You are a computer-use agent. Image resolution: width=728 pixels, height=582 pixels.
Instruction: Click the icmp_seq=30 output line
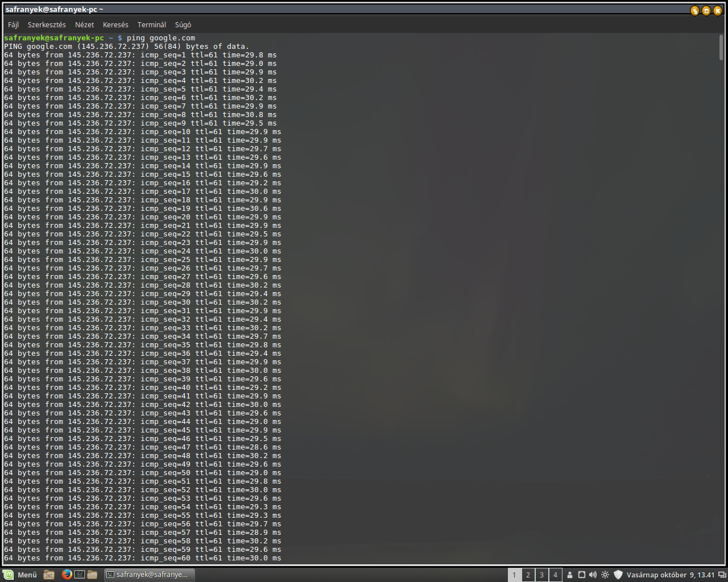(x=143, y=302)
